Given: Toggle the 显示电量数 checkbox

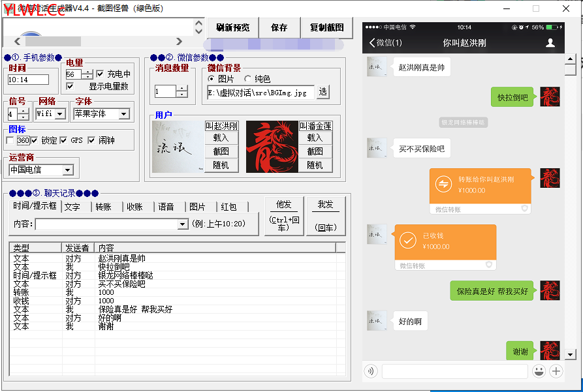Looking at the screenshot, I should tap(69, 86).
